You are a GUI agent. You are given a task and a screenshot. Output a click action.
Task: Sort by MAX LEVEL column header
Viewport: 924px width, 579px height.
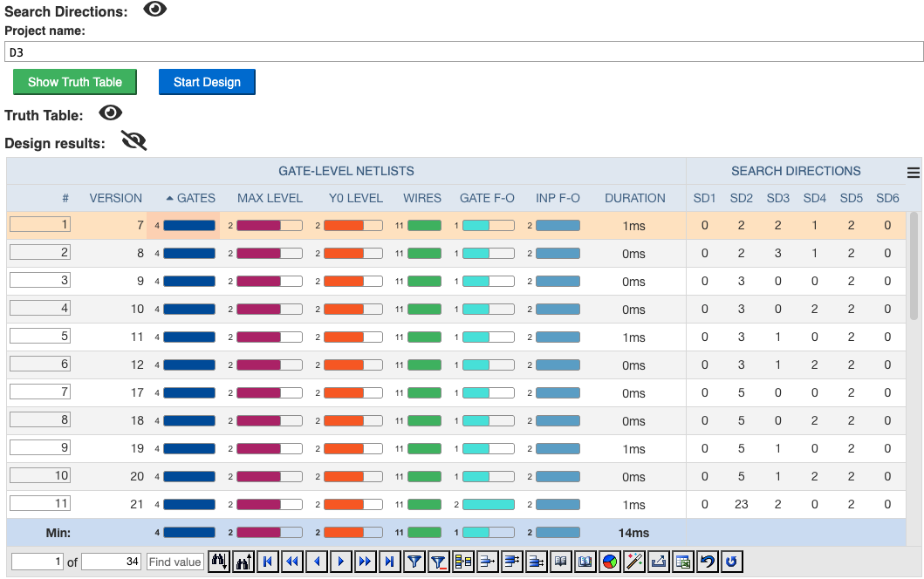270,199
